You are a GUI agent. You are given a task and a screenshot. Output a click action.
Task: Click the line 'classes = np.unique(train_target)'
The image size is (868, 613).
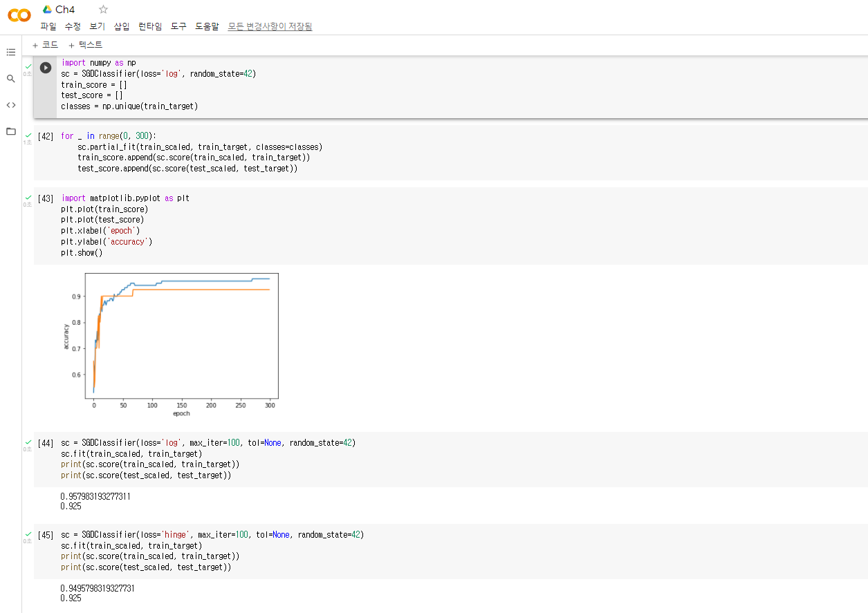[x=129, y=106]
